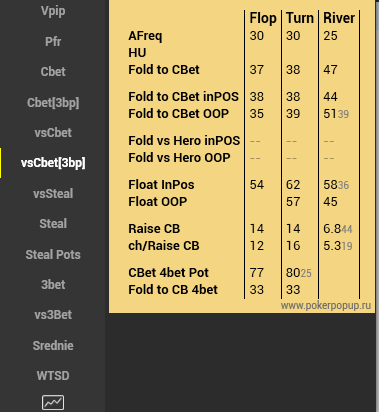This screenshot has width=379, height=412.
Task: Visit the www.pokerpopup.ru link
Action: [x=326, y=306]
